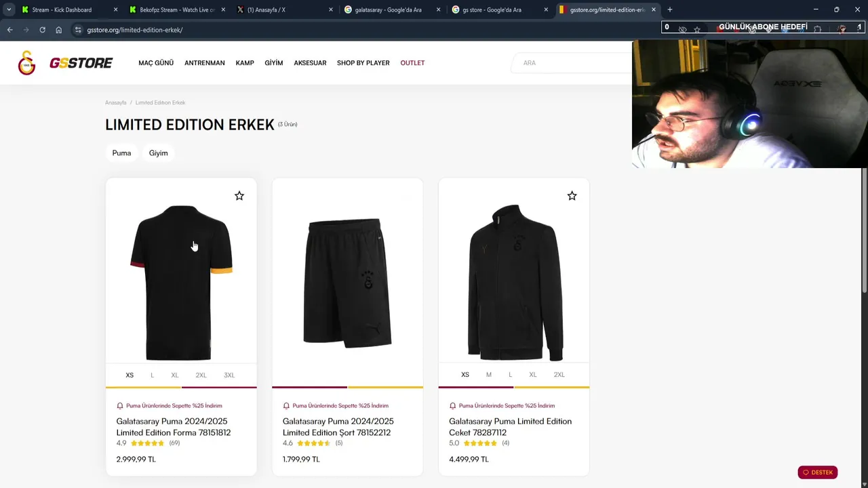Viewport: 868px width, 488px height.
Task: Close the Kick Dashboard tab
Action: click(115, 9)
